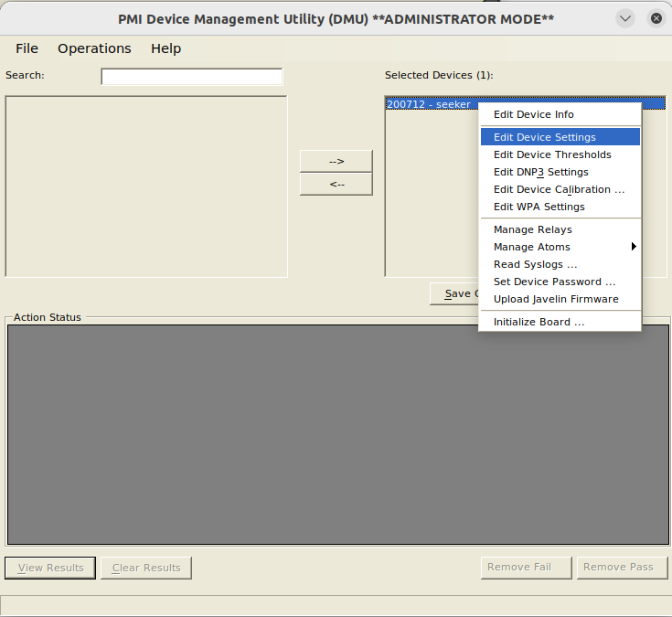672x617 pixels.
Task: Select Upload Javelin Firmware
Action: pyautogui.click(x=556, y=299)
